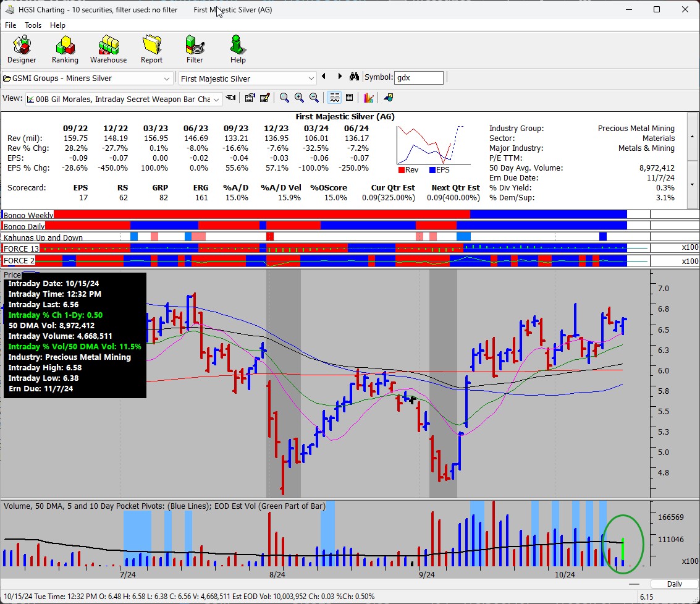Viewport: 700px width, 604px height.
Task: Click the Rev/EPS mini line chart
Action: [433, 145]
